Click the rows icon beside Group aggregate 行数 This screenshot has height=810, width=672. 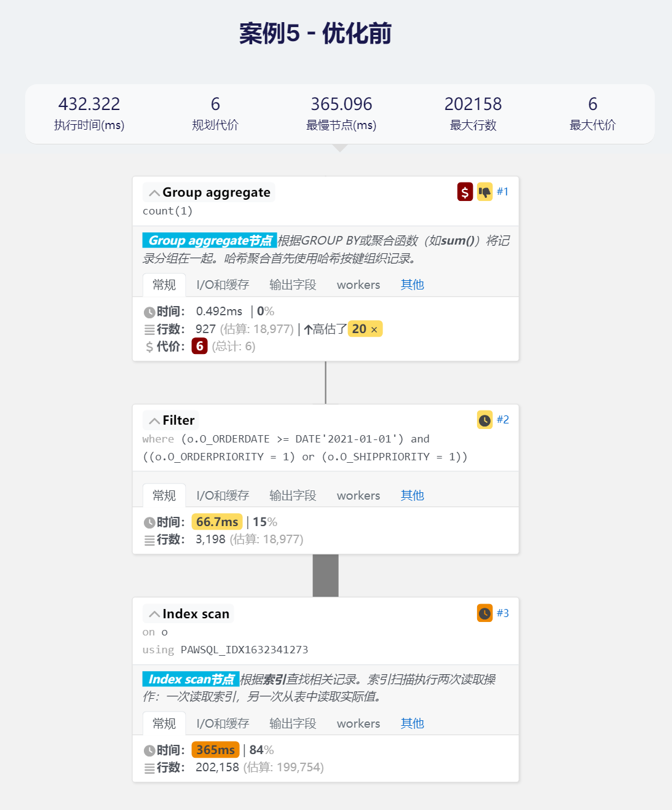[149, 329]
